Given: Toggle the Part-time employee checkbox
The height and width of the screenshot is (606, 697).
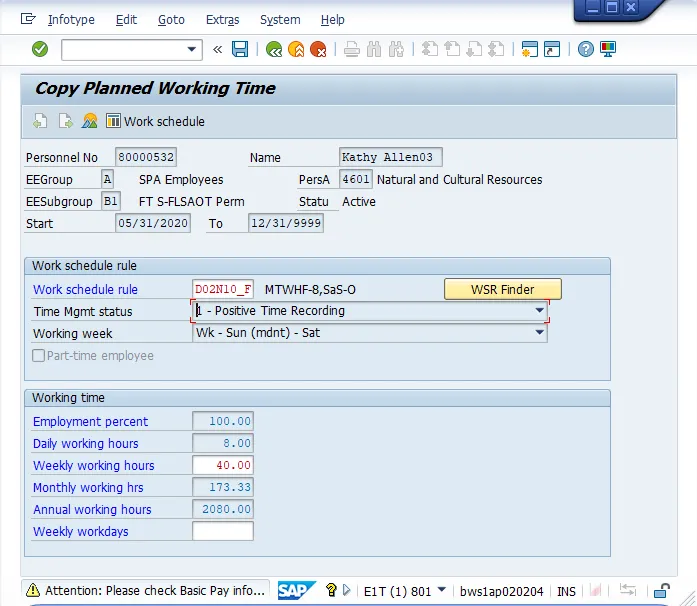Looking at the screenshot, I should pos(39,356).
